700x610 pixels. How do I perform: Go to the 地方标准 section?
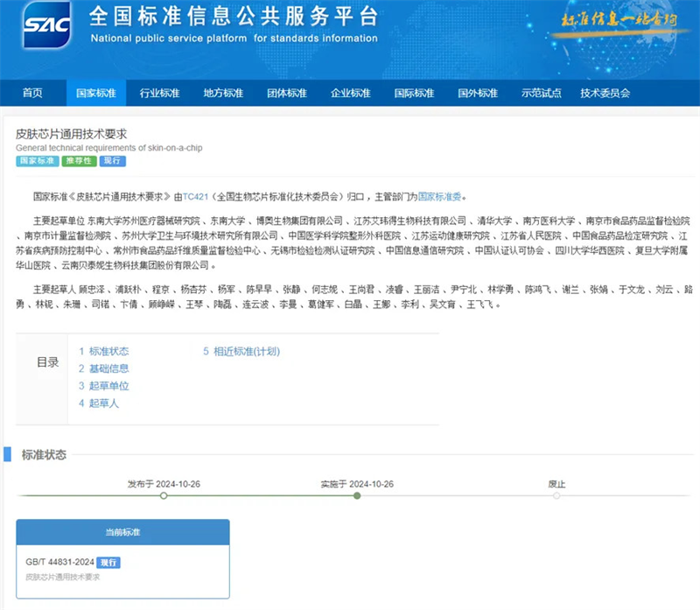(x=222, y=94)
